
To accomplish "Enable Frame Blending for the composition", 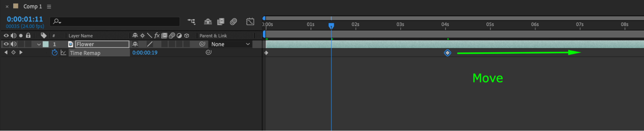I will click(221, 22).
